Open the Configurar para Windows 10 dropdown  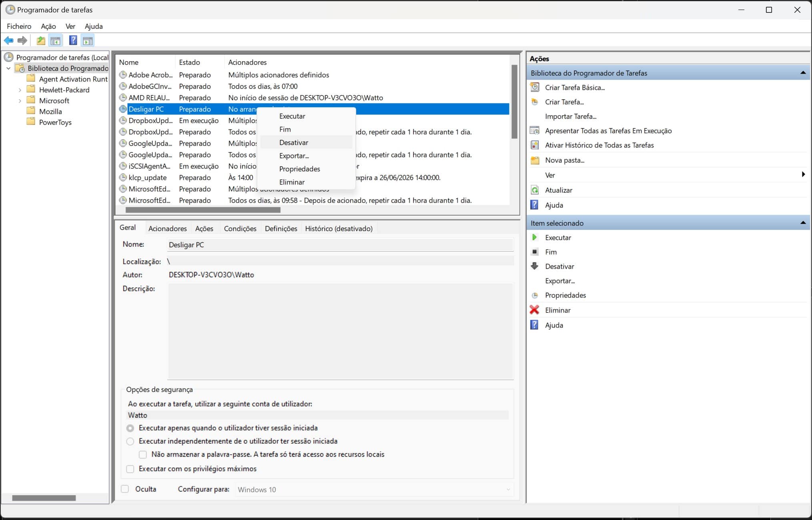(374, 489)
